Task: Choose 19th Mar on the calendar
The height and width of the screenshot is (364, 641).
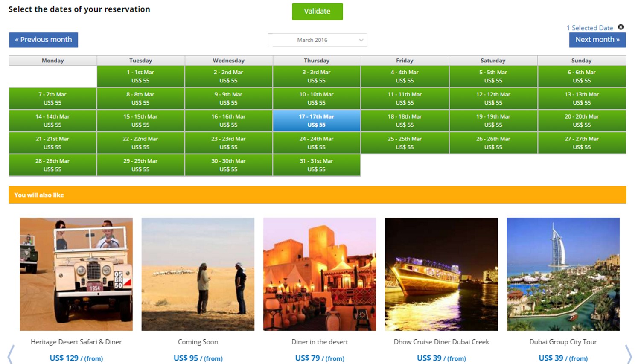Action: tap(493, 121)
